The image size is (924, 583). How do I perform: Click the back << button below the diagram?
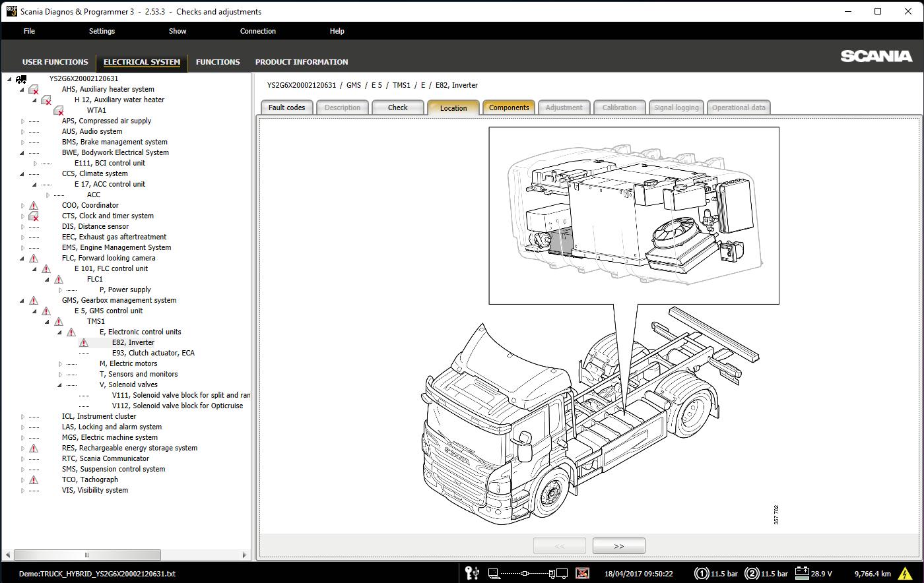[x=559, y=545]
